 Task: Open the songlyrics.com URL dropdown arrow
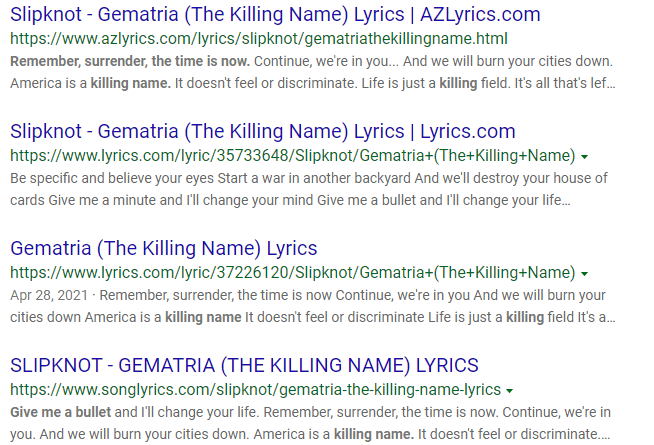pyautogui.click(x=510, y=390)
